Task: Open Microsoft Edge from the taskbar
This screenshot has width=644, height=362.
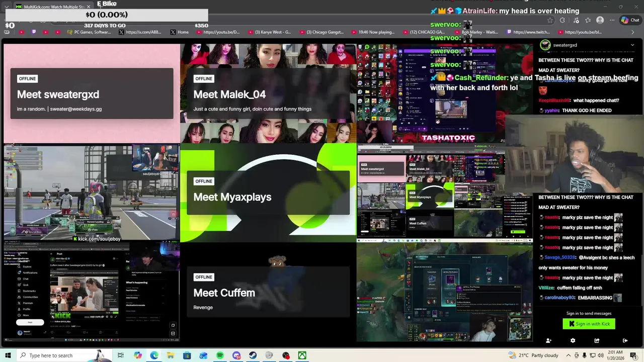Action: (154, 355)
